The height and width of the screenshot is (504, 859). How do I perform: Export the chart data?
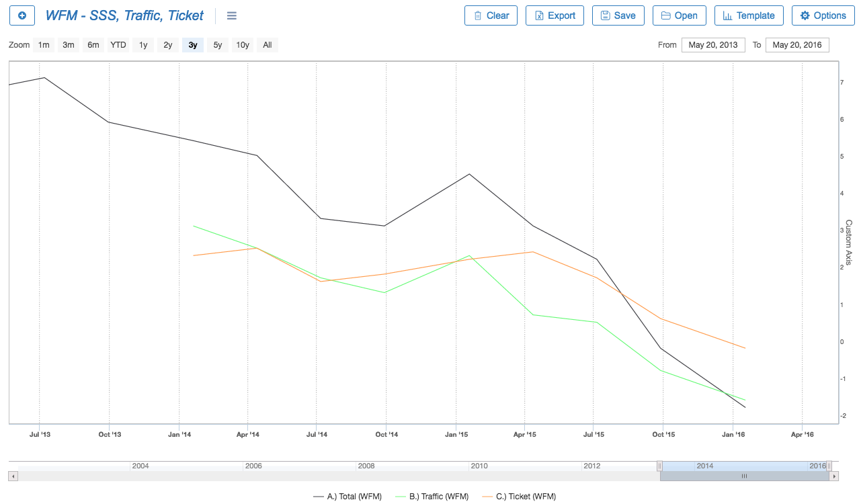click(x=555, y=15)
